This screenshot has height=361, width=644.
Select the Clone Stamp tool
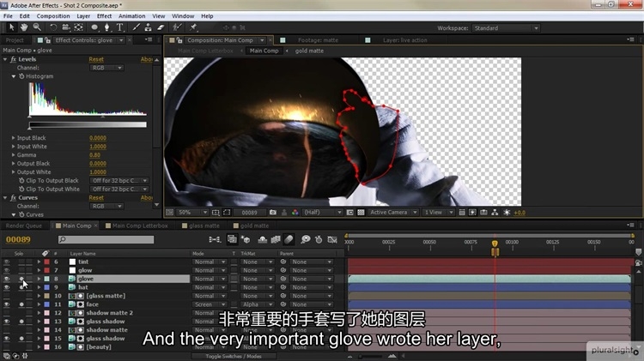click(149, 27)
